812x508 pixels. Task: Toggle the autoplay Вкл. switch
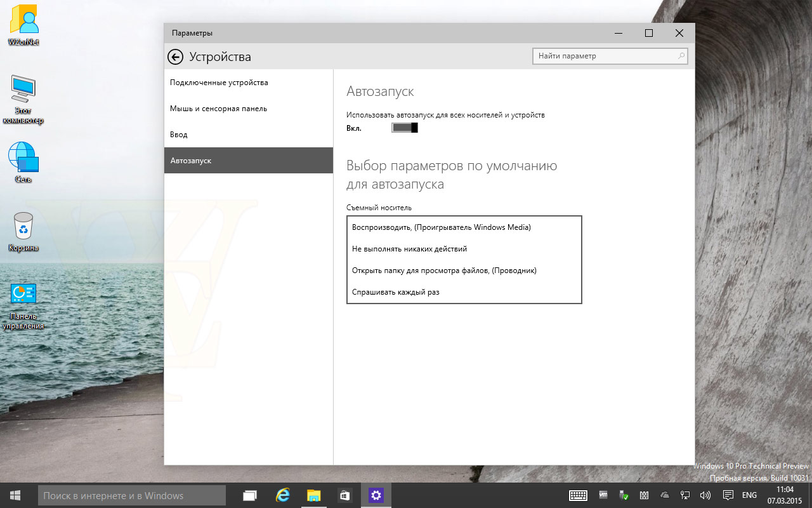(405, 128)
